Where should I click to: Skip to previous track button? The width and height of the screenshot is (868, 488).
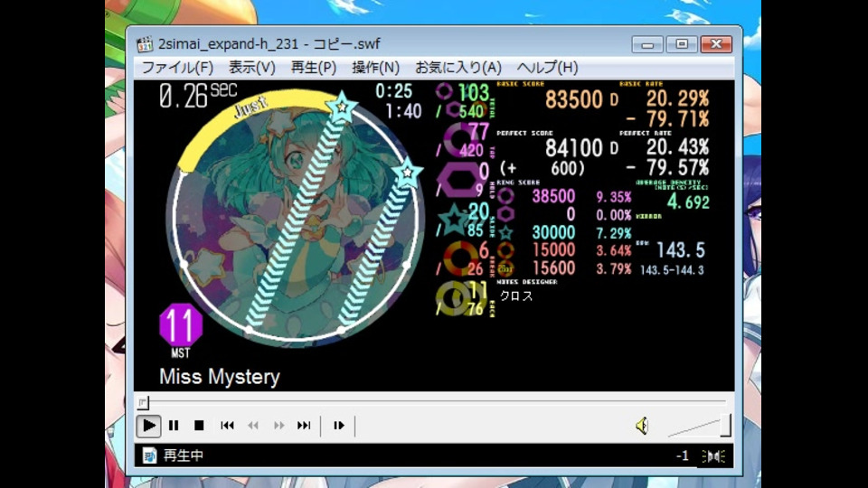pyautogui.click(x=227, y=426)
